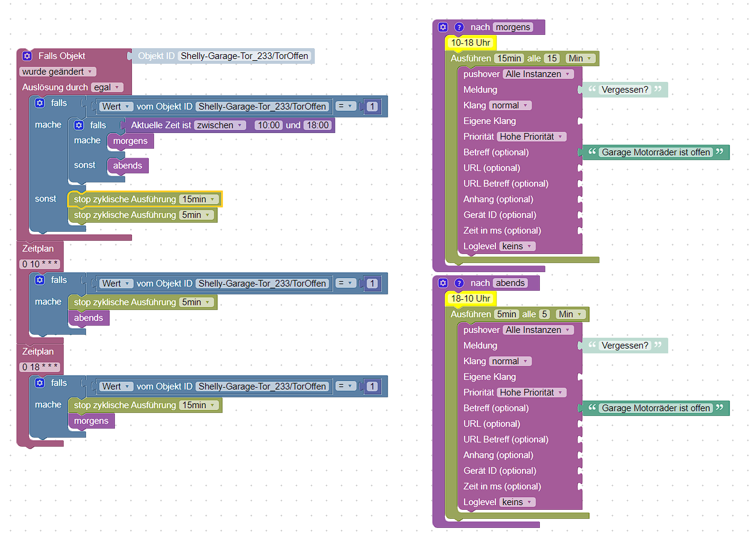The width and height of the screenshot is (756, 543).
Task: Open 'Wert' dropdown in Zeitplan '0 18 * * *' condition
Action: 116,386
